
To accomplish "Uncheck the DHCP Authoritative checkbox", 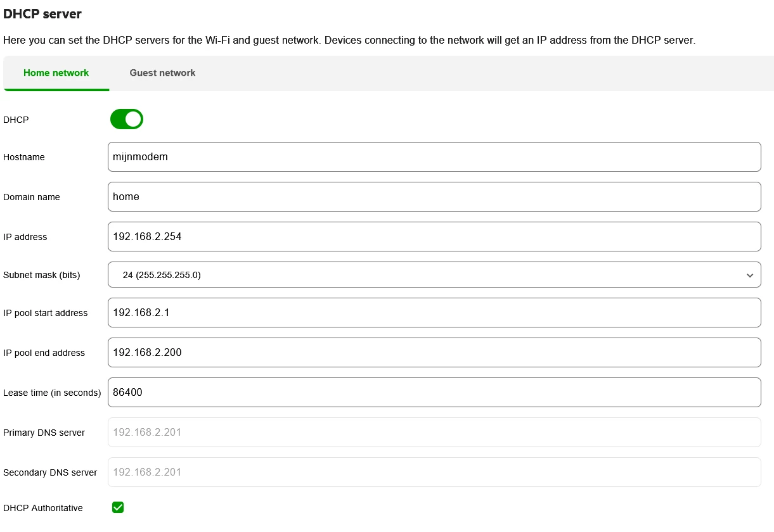I will pyautogui.click(x=118, y=507).
